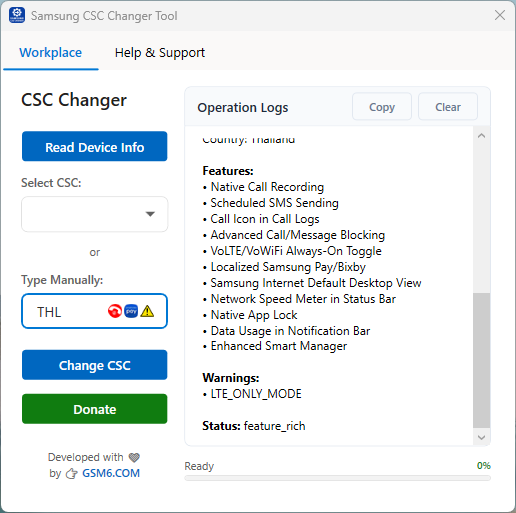Click the Read Device Info button

tap(95, 146)
